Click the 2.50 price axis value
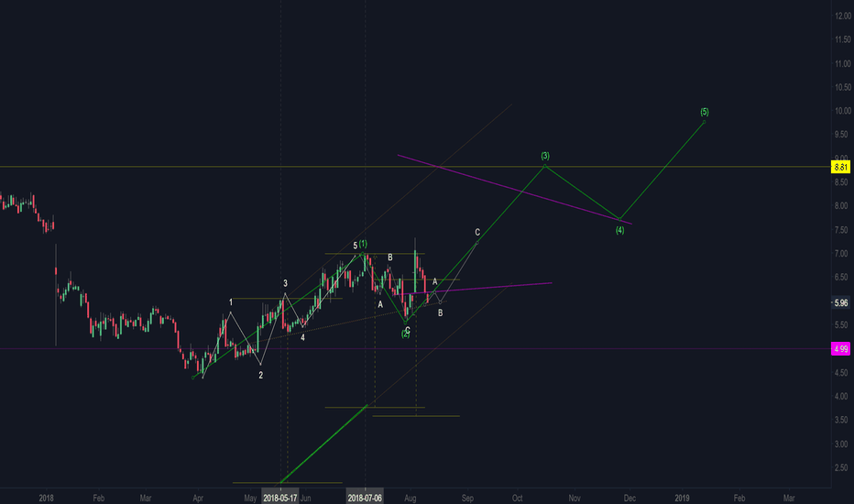Viewport: 854px width, 504px height. point(843,467)
